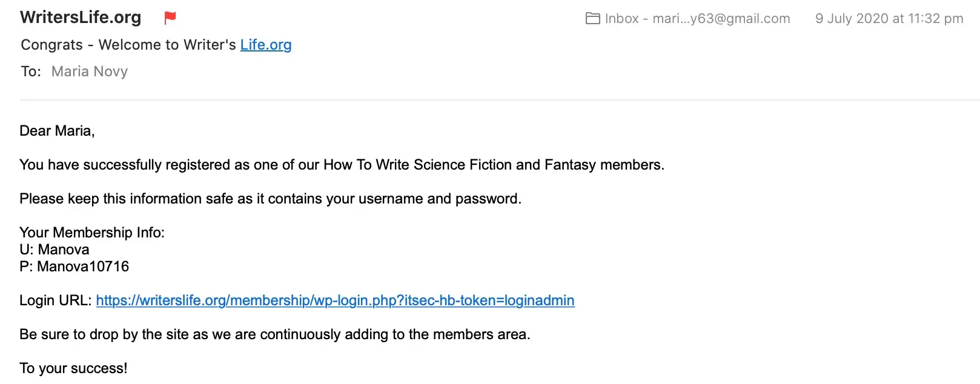Click the red flag icon
The image size is (980, 384).
pyautogui.click(x=170, y=18)
